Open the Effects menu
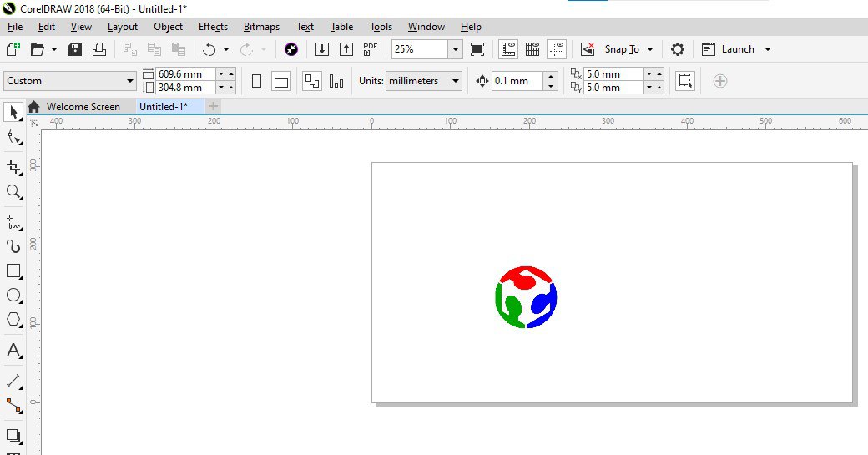This screenshot has width=868, height=455. (x=213, y=27)
